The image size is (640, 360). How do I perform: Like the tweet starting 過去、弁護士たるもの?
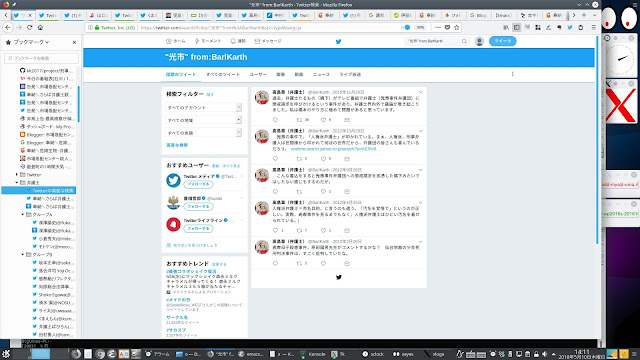click(323, 120)
